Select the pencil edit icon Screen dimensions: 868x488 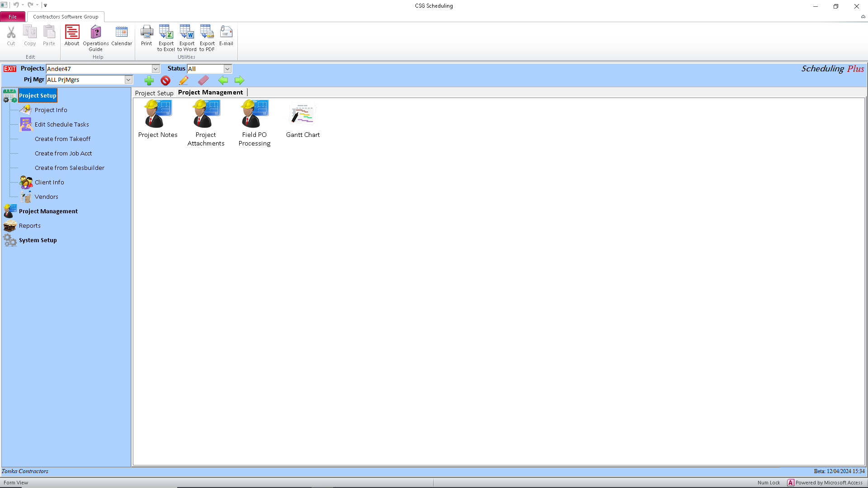pos(184,80)
